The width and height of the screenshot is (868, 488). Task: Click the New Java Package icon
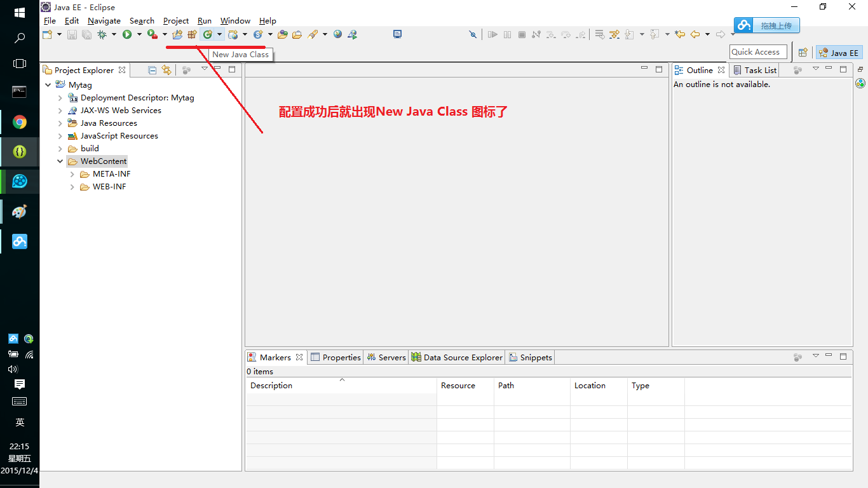click(192, 34)
